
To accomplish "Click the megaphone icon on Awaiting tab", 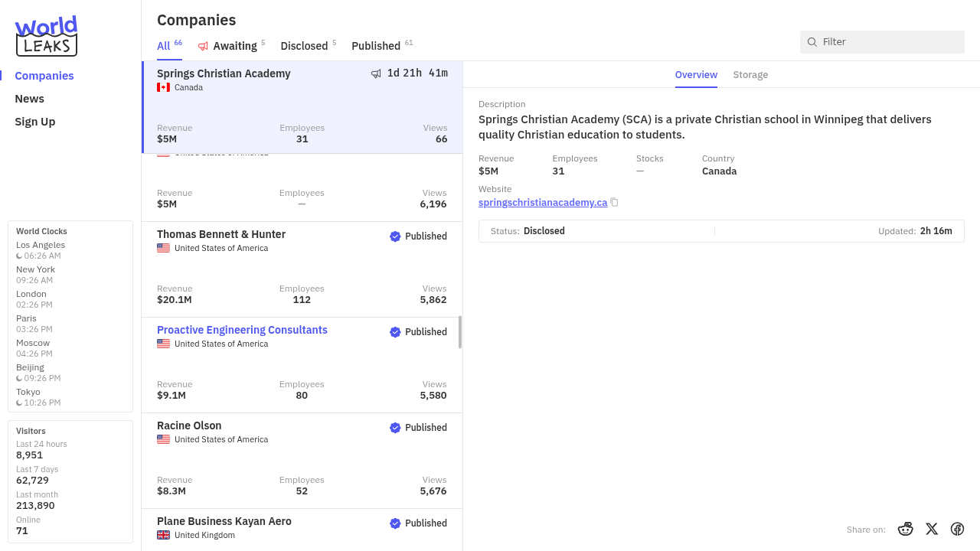I will click(x=203, y=46).
